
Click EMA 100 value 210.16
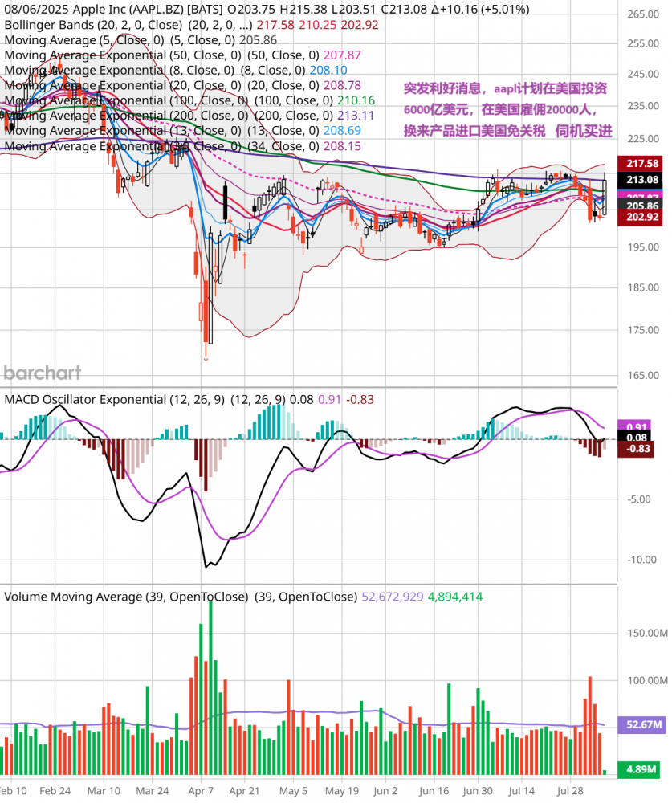tap(356, 100)
